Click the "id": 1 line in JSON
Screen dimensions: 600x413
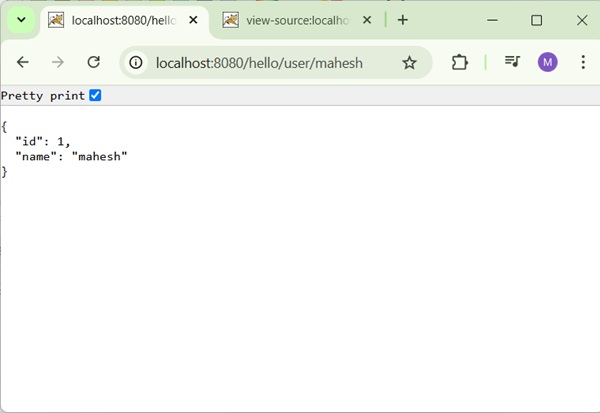[42, 142]
